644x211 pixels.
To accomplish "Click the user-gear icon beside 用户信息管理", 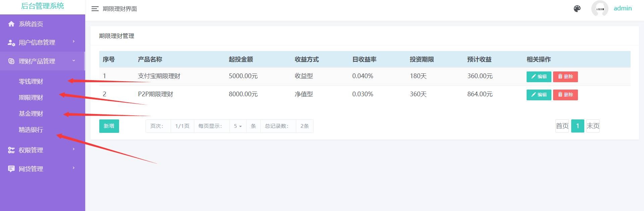I will point(11,43).
